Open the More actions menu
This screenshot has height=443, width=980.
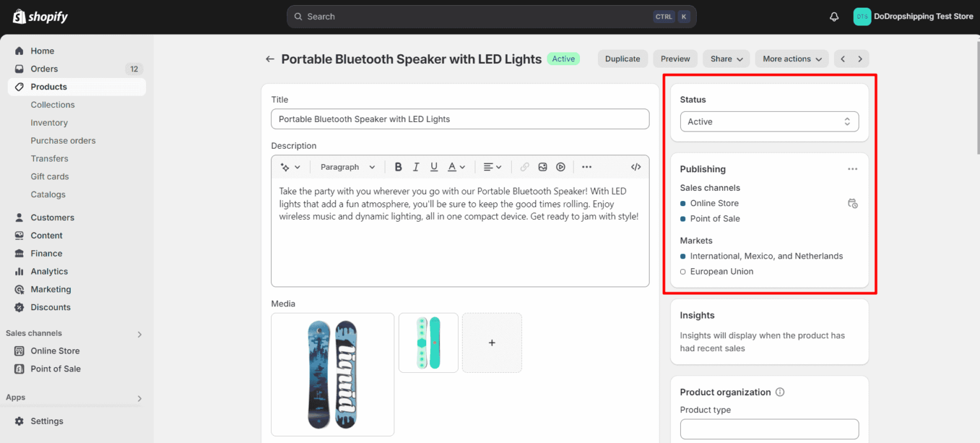791,58
